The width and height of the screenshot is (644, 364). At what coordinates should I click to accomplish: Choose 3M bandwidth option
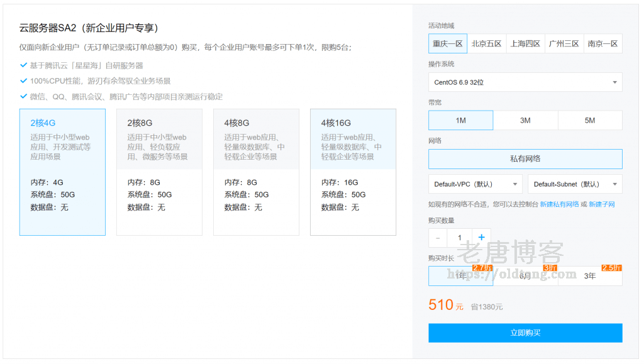(525, 120)
